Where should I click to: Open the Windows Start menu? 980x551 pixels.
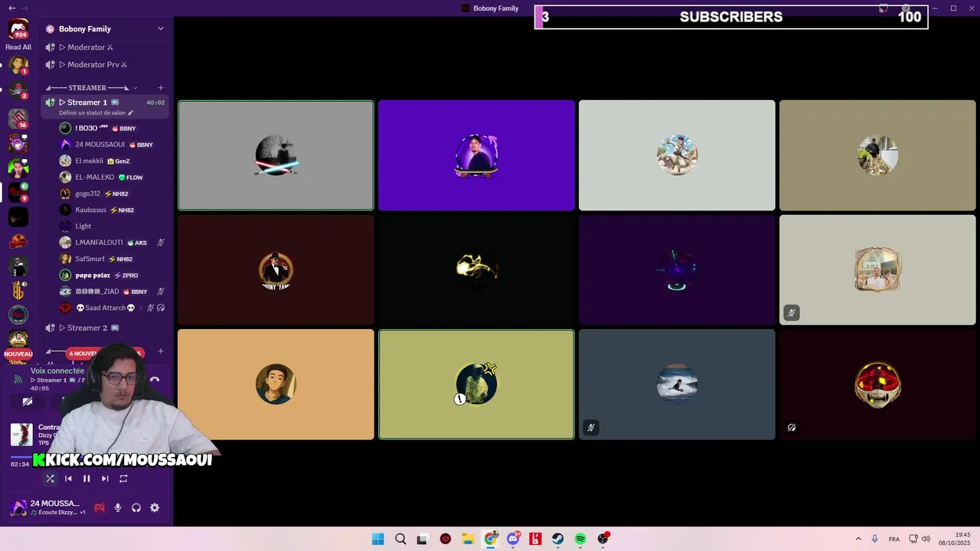coord(377,539)
